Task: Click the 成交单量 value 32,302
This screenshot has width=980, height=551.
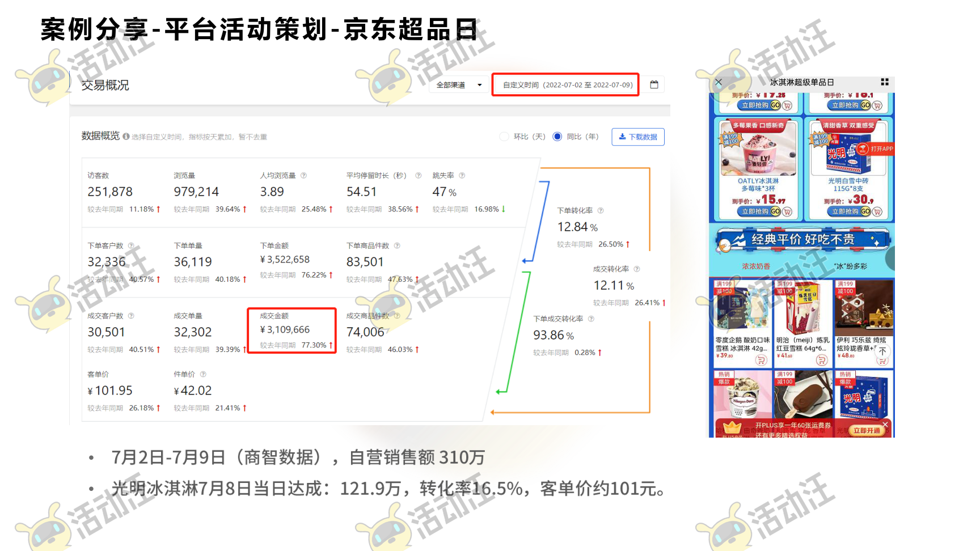Action: point(193,332)
